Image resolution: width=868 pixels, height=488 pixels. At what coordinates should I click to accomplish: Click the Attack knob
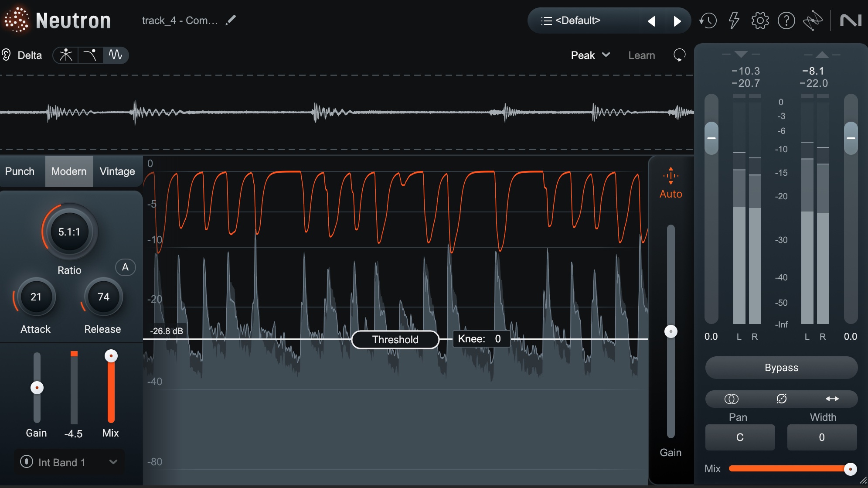pyautogui.click(x=36, y=297)
